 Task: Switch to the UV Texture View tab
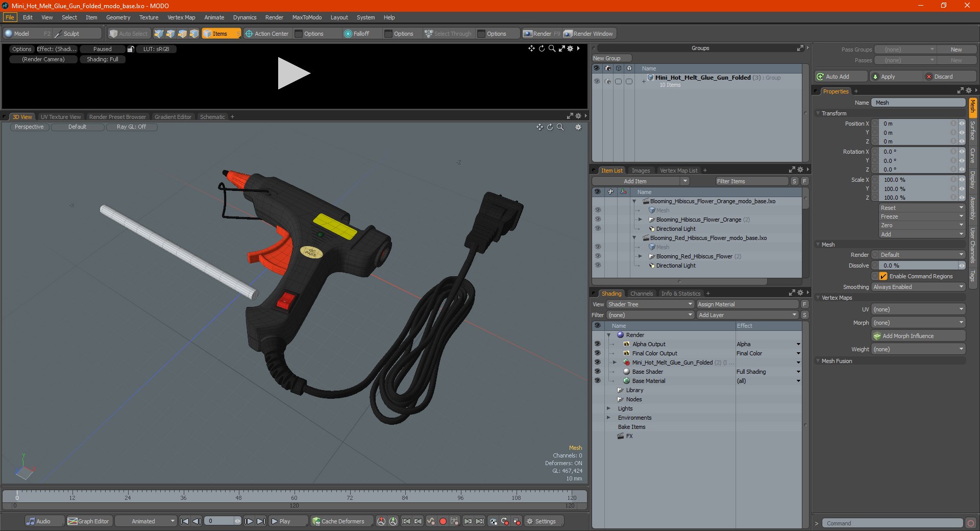(60, 117)
